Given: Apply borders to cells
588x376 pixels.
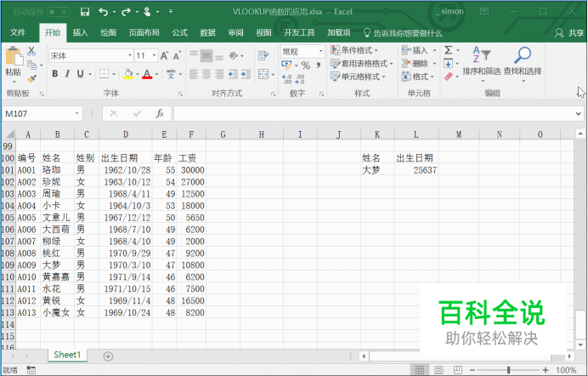Looking at the screenshot, I should point(104,73).
